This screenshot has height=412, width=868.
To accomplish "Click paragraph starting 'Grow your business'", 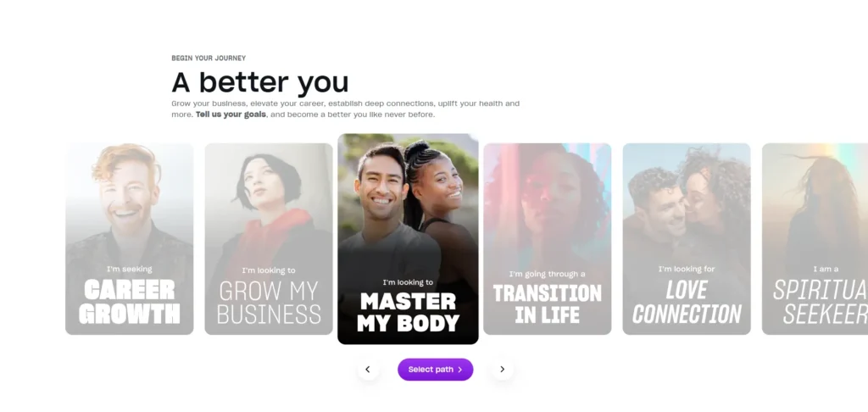I will point(346,109).
